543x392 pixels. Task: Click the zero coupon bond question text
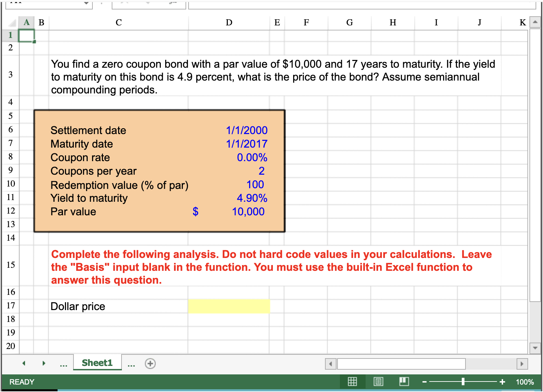273,77
